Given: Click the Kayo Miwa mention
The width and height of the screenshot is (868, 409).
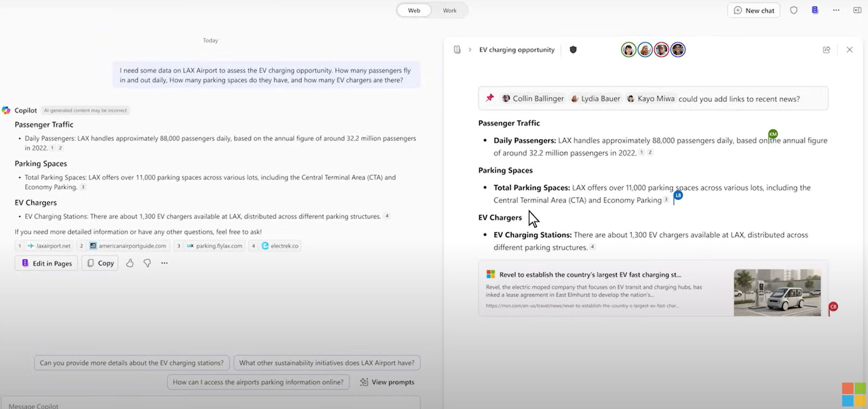Looking at the screenshot, I should [x=651, y=98].
